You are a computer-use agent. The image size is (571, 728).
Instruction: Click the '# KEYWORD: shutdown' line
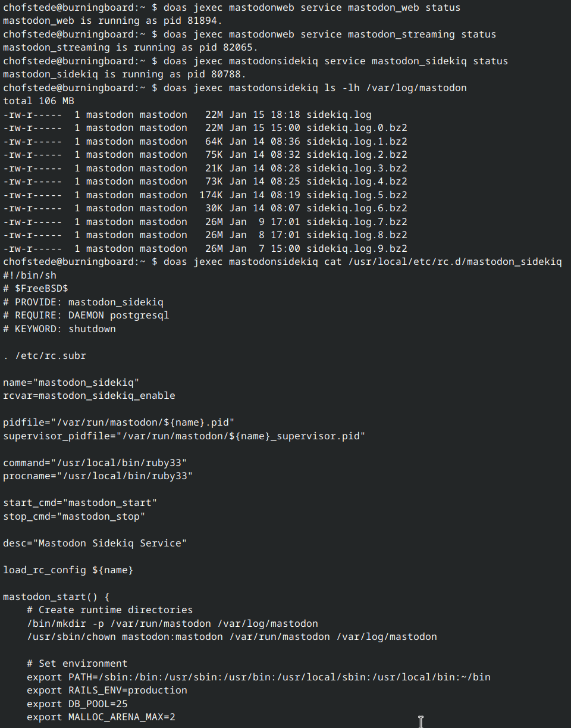coord(59,329)
